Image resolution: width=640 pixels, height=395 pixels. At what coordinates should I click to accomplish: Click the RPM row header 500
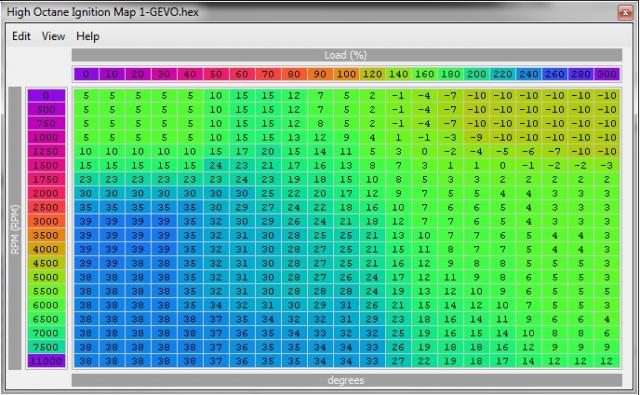pyautogui.click(x=46, y=109)
